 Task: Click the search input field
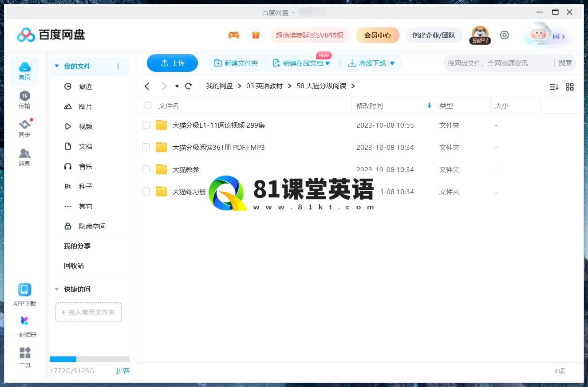pos(498,63)
